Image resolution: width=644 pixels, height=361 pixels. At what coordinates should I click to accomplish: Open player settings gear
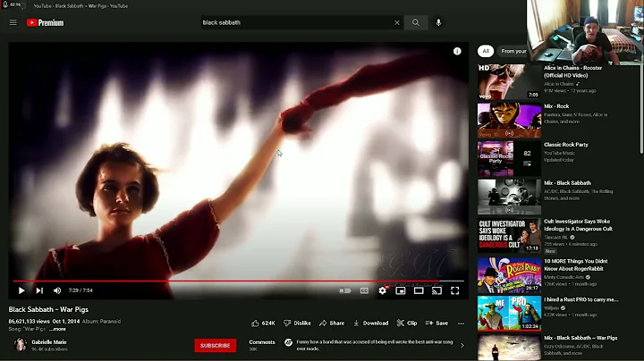pos(383,290)
